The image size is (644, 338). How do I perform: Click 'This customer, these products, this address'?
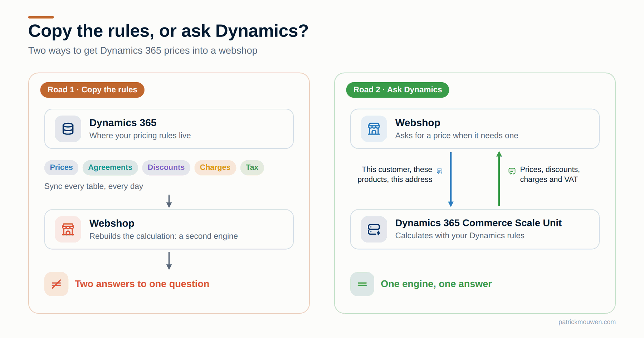point(395,175)
